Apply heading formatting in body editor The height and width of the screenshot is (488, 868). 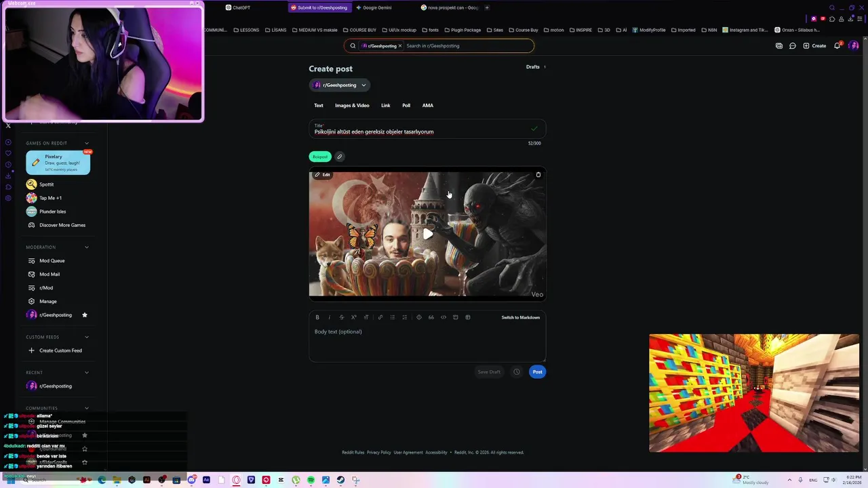[x=366, y=317]
